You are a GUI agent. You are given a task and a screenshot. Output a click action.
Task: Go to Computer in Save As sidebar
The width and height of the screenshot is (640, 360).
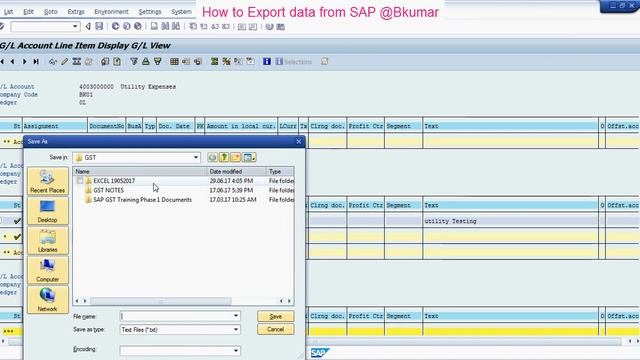[x=48, y=270]
